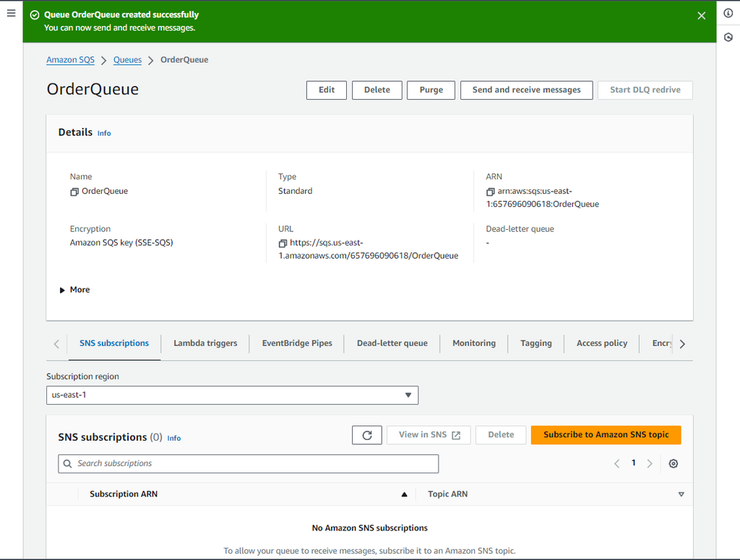The width and height of the screenshot is (740, 560).
Task: Copy the queue URL via its copy icon
Action: click(283, 244)
